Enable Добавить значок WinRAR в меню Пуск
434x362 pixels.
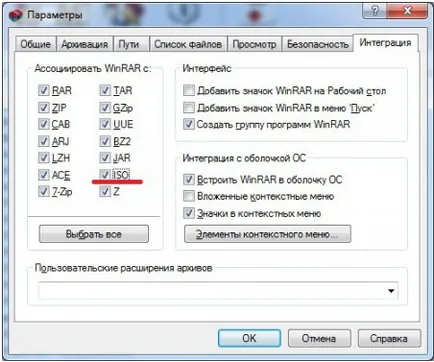[189, 107]
